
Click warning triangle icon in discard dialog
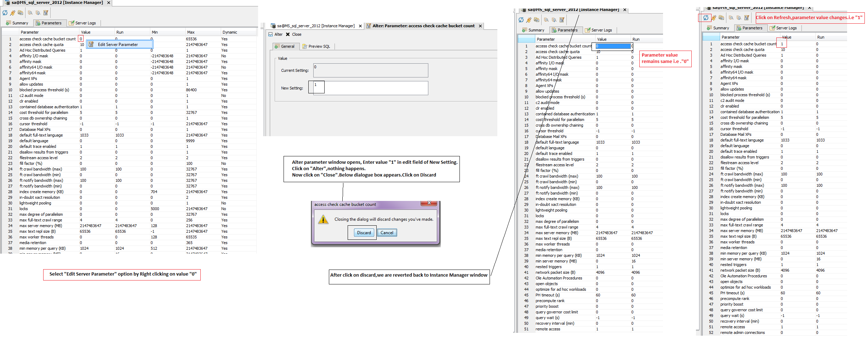pyautogui.click(x=323, y=219)
